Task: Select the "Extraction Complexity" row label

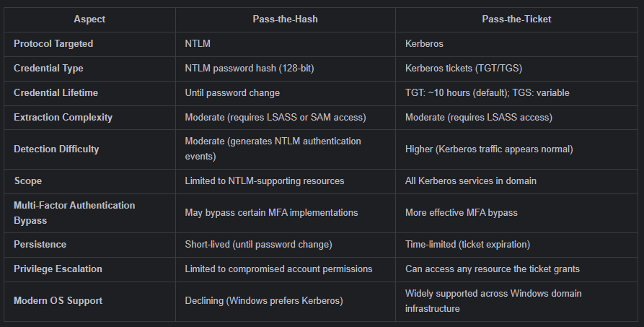Action: pyautogui.click(x=63, y=118)
